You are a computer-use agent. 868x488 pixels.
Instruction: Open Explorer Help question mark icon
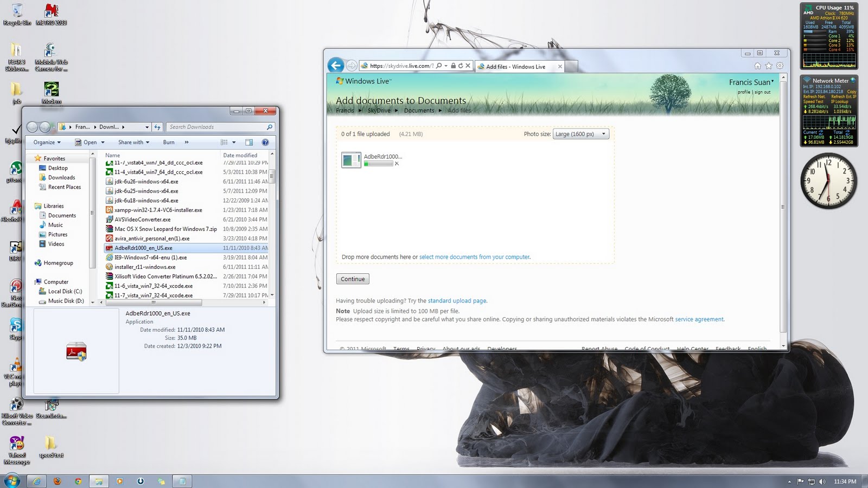265,142
